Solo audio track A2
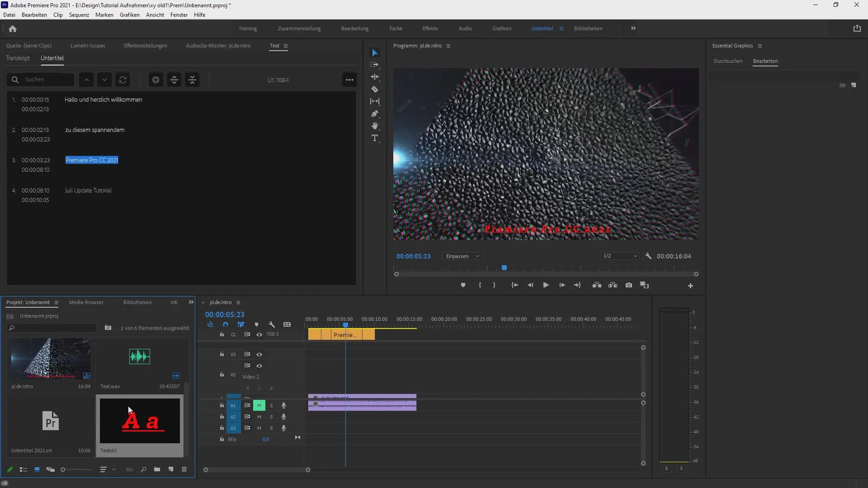 click(x=271, y=417)
